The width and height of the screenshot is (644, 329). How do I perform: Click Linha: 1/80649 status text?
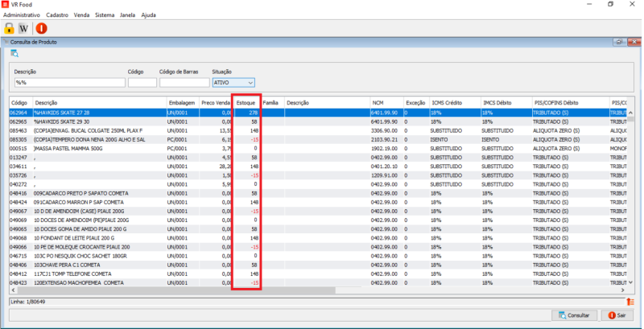[28, 302]
